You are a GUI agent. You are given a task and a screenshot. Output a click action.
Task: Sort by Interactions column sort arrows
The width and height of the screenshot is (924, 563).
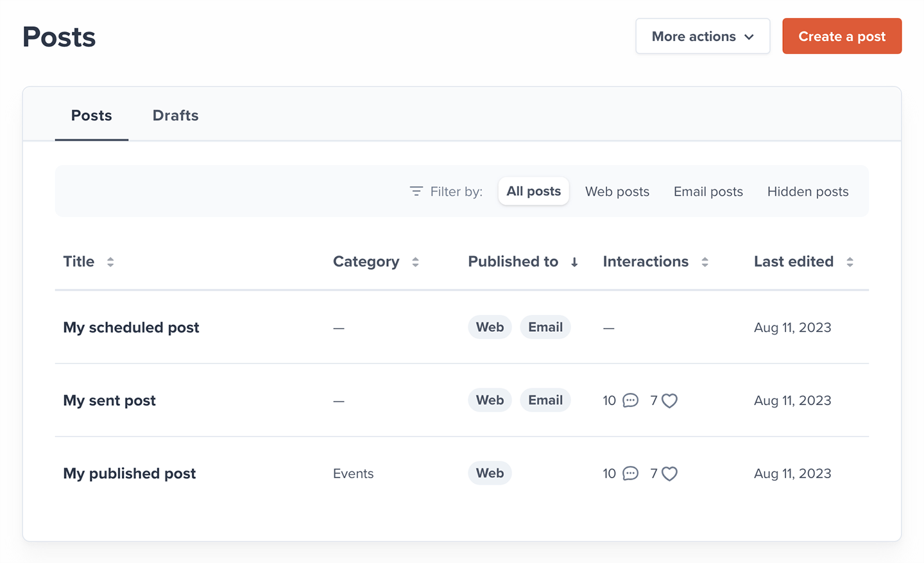[x=705, y=262]
